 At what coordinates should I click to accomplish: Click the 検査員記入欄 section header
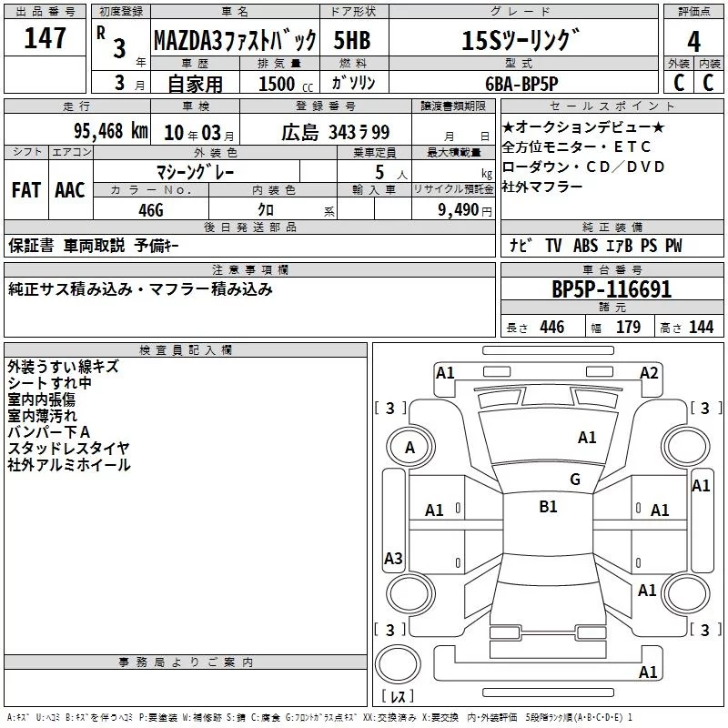coord(186,350)
